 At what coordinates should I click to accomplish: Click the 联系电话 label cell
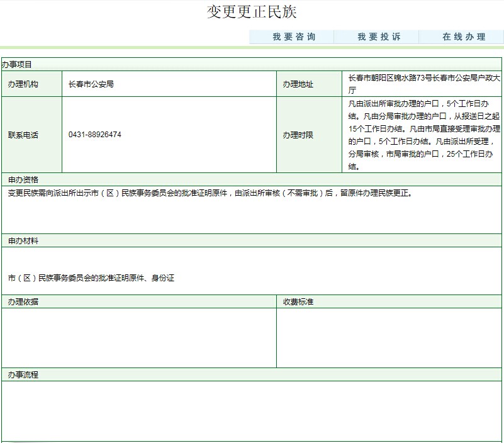pos(31,135)
